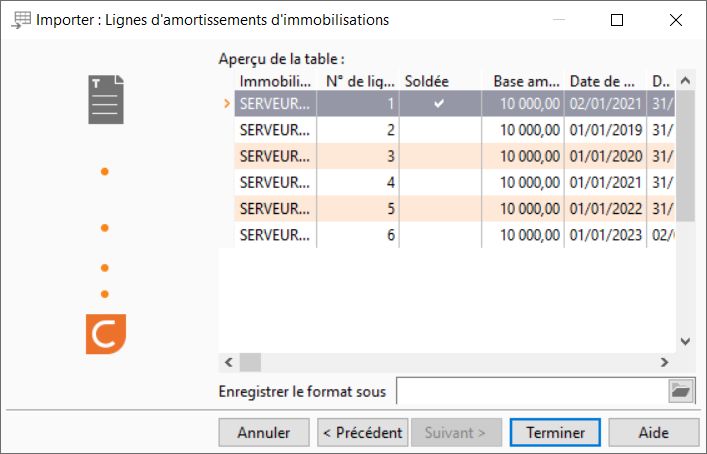Click the orange C application logo
This screenshot has height=454, width=707.
tap(106, 334)
